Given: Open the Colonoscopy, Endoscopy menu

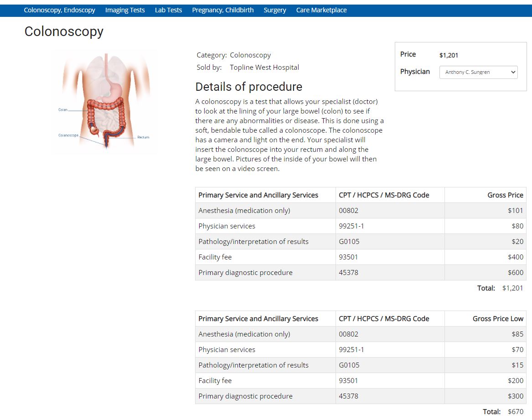Looking at the screenshot, I should coord(59,10).
